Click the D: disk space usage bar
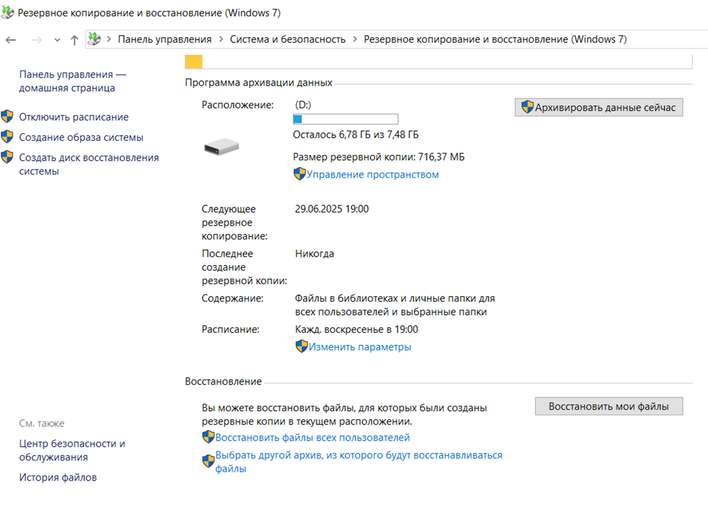 (x=345, y=119)
